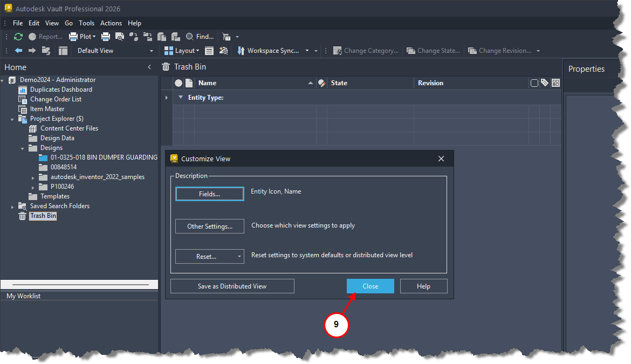Select Duplicates Dashboard in tree
This screenshot has width=631, height=364.
click(61, 90)
